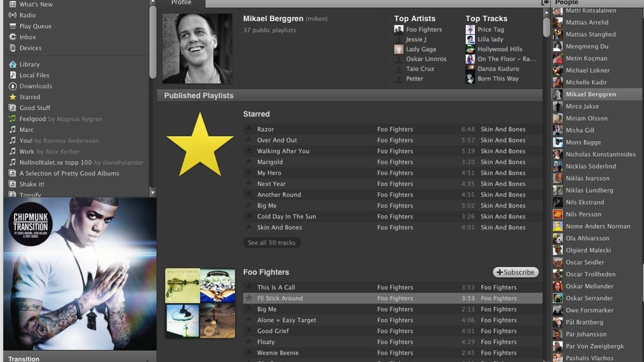Switch to the Profile tab
Viewport: 644px width, 362px height.
tap(182, 3)
